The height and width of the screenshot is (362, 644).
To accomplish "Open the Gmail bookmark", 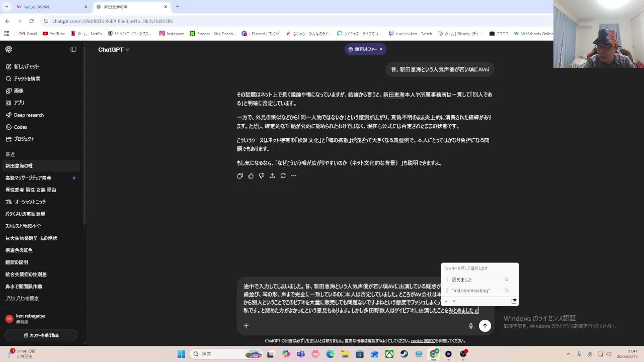I will tap(28, 34).
